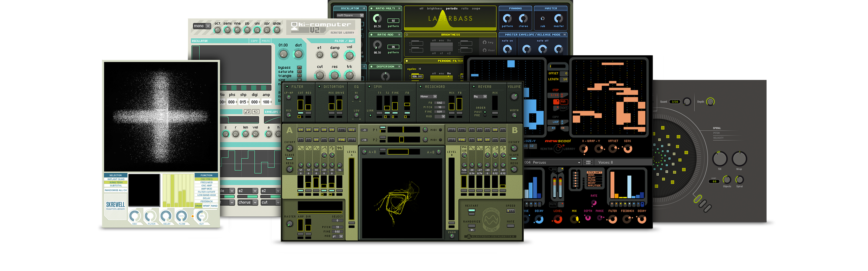Toggle the RESOCHORD effect power LED
The height and width of the screenshot is (271, 868).
pyautogui.click(x=420, y=86)
